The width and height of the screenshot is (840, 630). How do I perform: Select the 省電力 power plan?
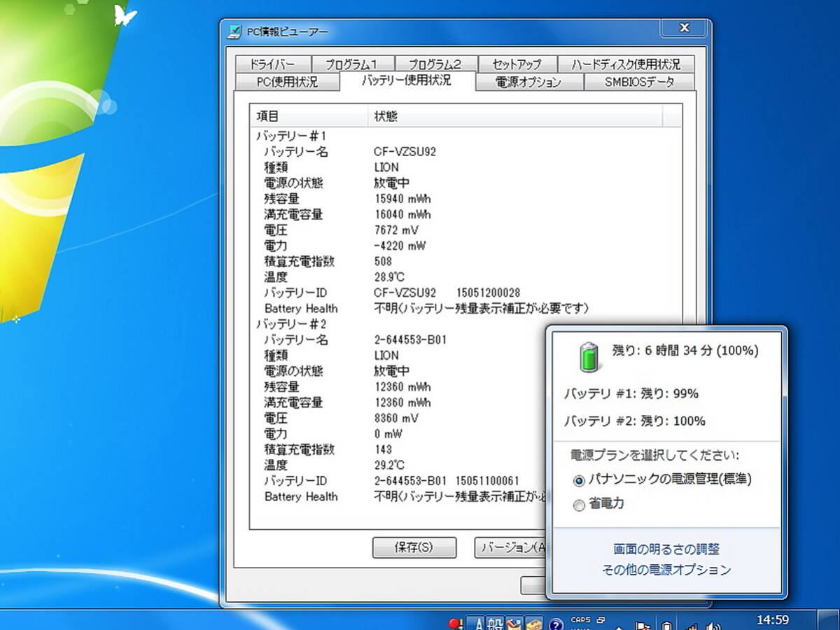(598, 503)
